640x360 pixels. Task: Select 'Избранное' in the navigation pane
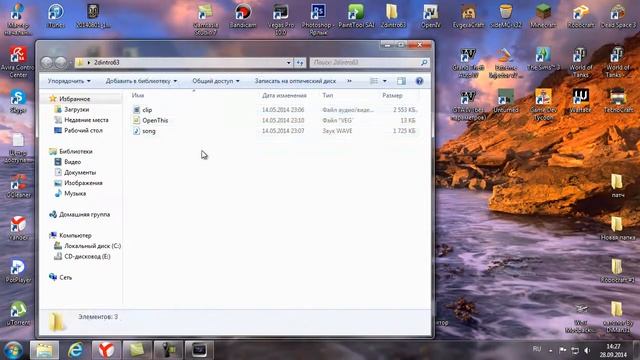click(x=74, y=99)
